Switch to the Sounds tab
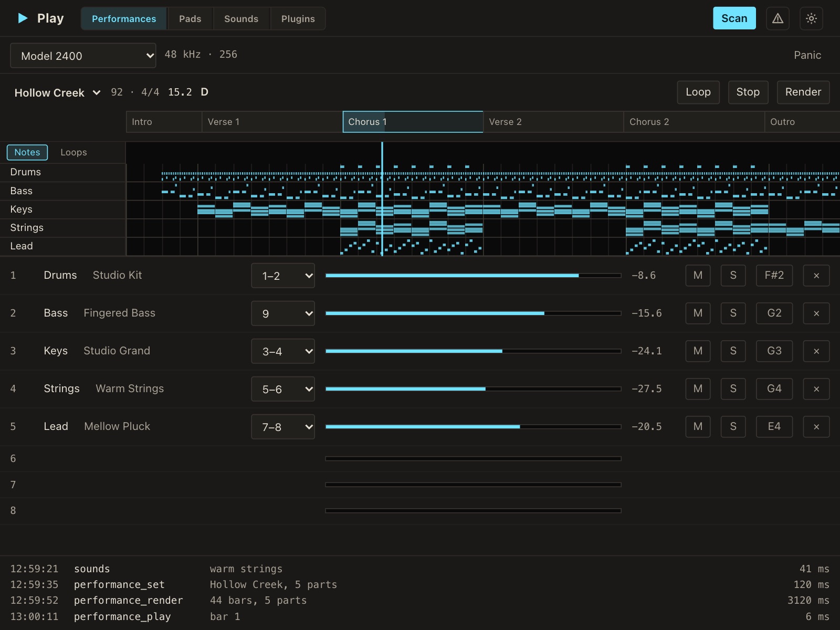Viewport: 840px width, 630px height. (241, 19)
